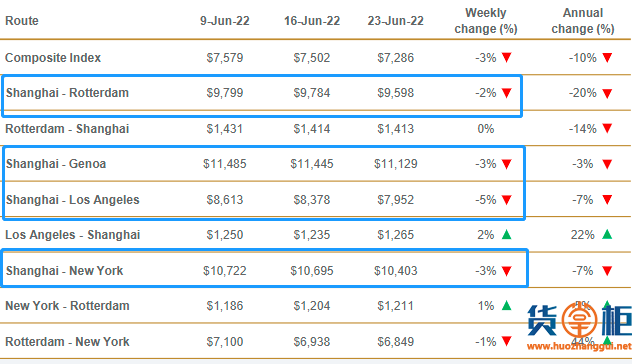
Task: Click red arrow next to Shanghai - Los Angeles -5%
Action: coord(507,200)
